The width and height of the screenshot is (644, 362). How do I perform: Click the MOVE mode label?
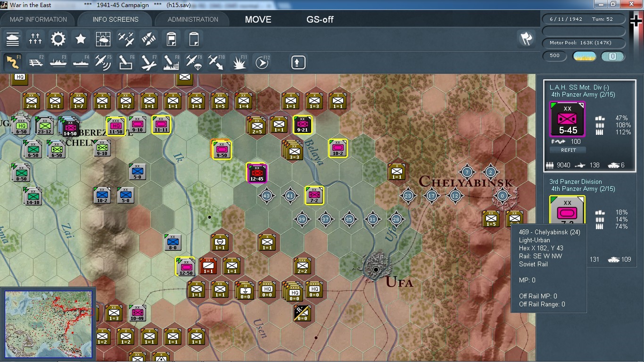point(258,19)
